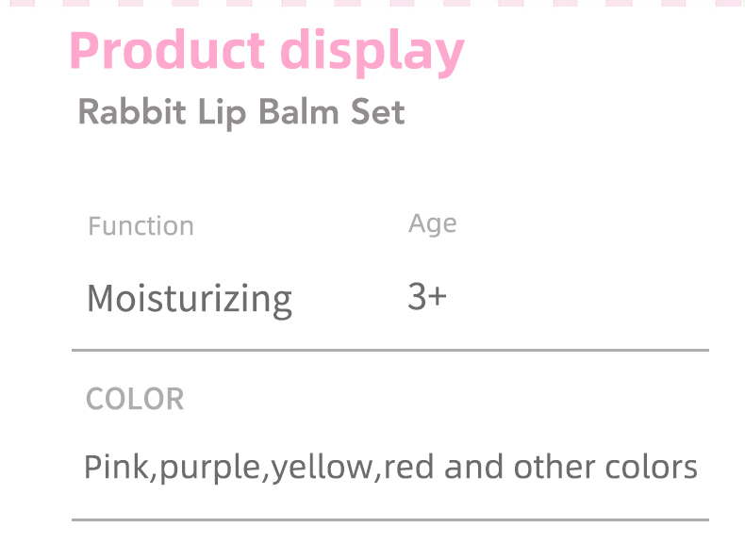The width and height of the screenshot is (745, 560).
Task: Select the "3+" age value
Action: 426,297
